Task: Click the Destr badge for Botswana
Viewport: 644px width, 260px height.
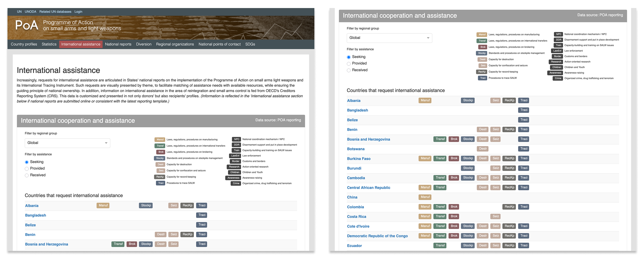Action: [x=482, y=148]
